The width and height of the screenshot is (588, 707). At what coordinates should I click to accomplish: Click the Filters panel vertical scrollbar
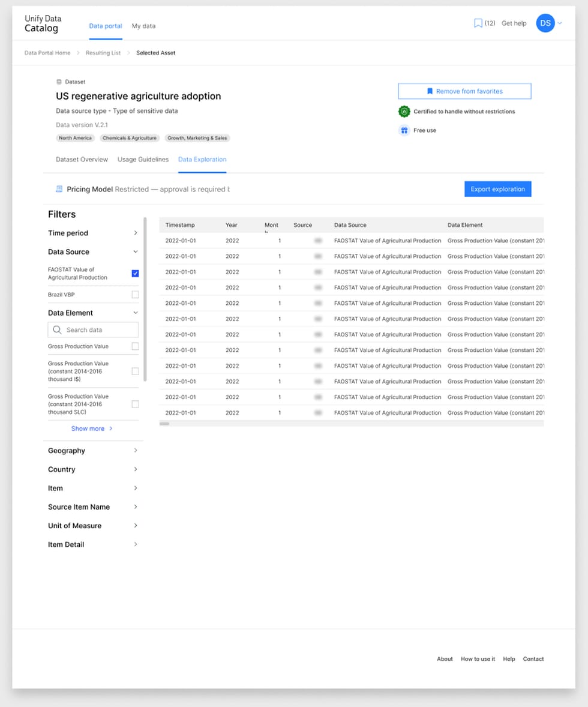145,299
